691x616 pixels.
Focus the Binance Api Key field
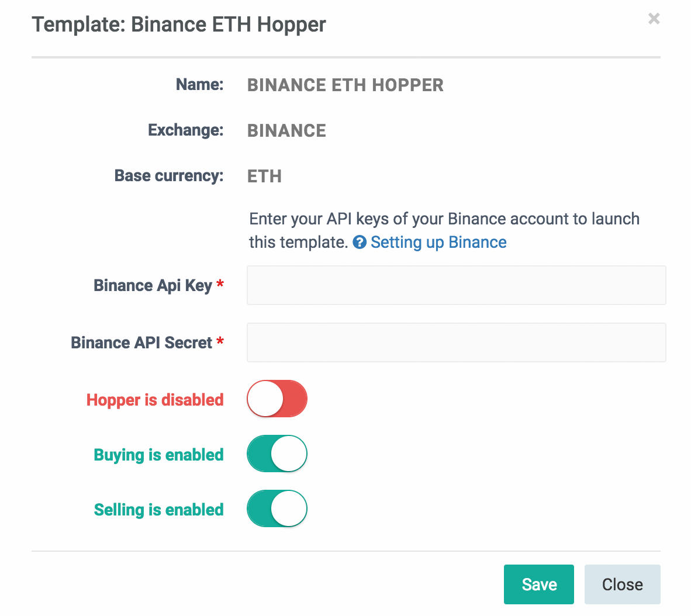click(x=456, y=285)
